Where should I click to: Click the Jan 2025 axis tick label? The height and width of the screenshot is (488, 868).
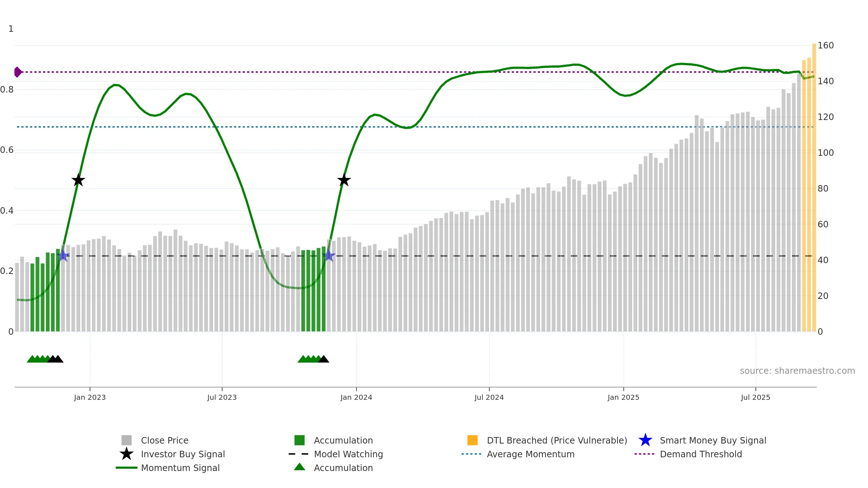pyautogui.click(x=623, y=397)
